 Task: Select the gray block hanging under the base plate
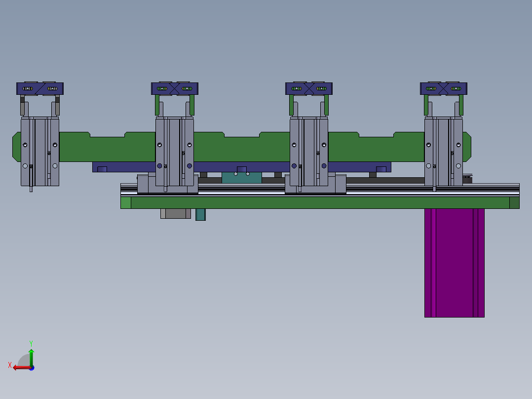point(175,214)
